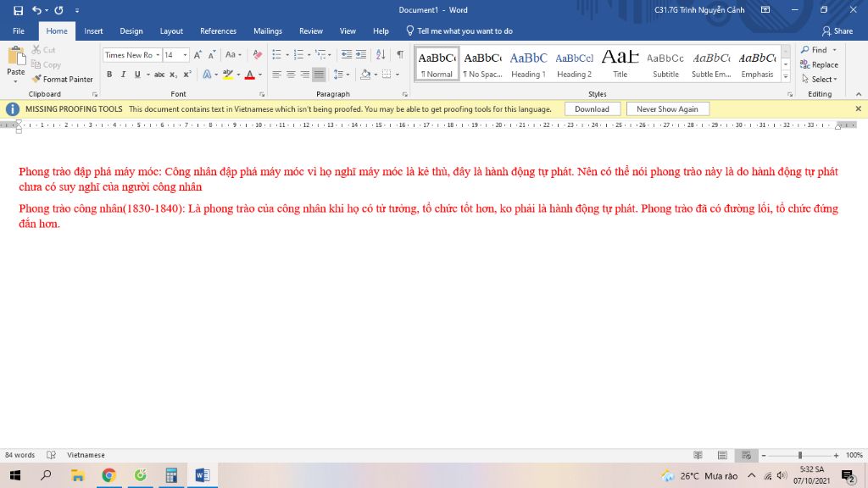The image size is (868, 488).
Task: Toggle show paragraph marks
Action: (x=400, y=55)
